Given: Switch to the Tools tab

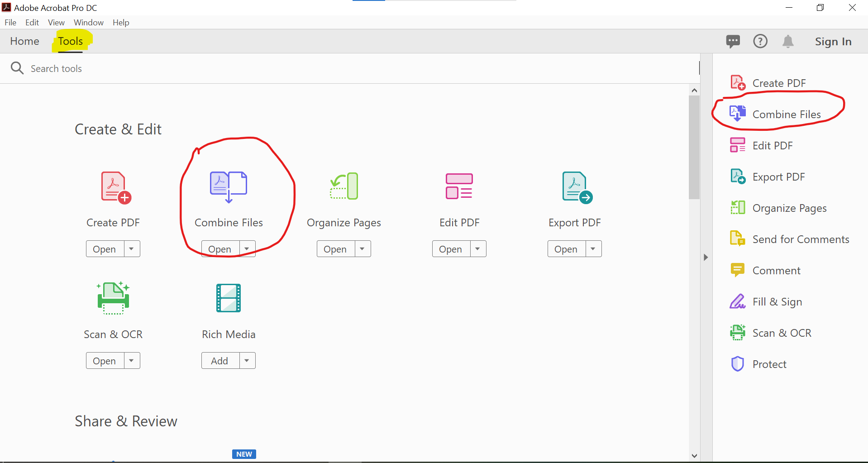Looking at the screenshot, I should pyautogui.click(x=70, y=41).
